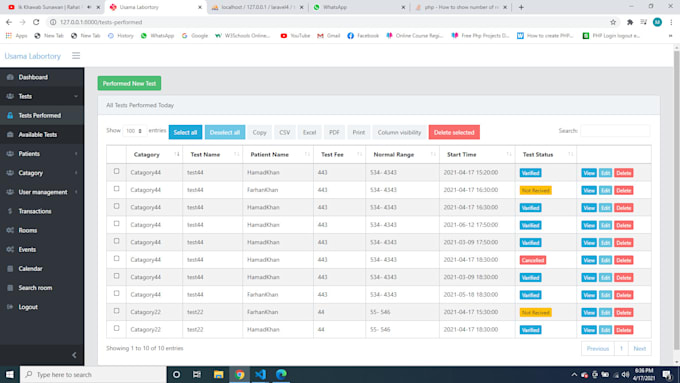680x383 pixels.
Task: Expand the Patients sidebar submenu
Action: point(76,154)
